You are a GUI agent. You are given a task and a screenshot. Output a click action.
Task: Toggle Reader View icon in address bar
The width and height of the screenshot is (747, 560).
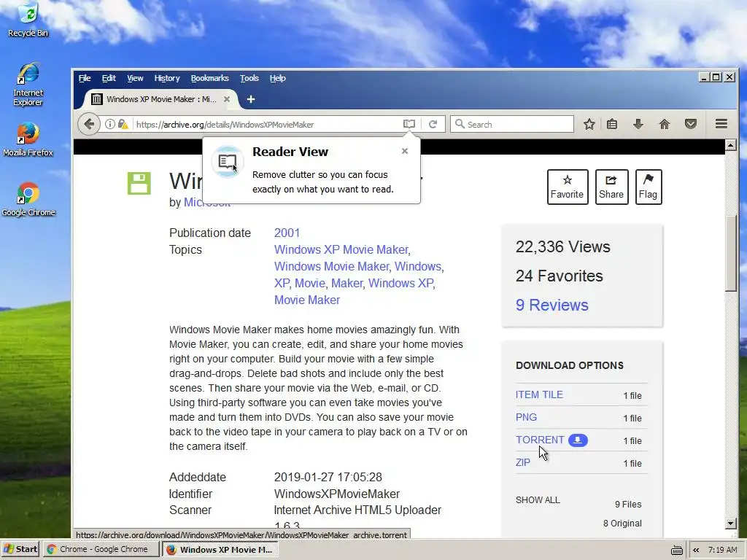409,124
